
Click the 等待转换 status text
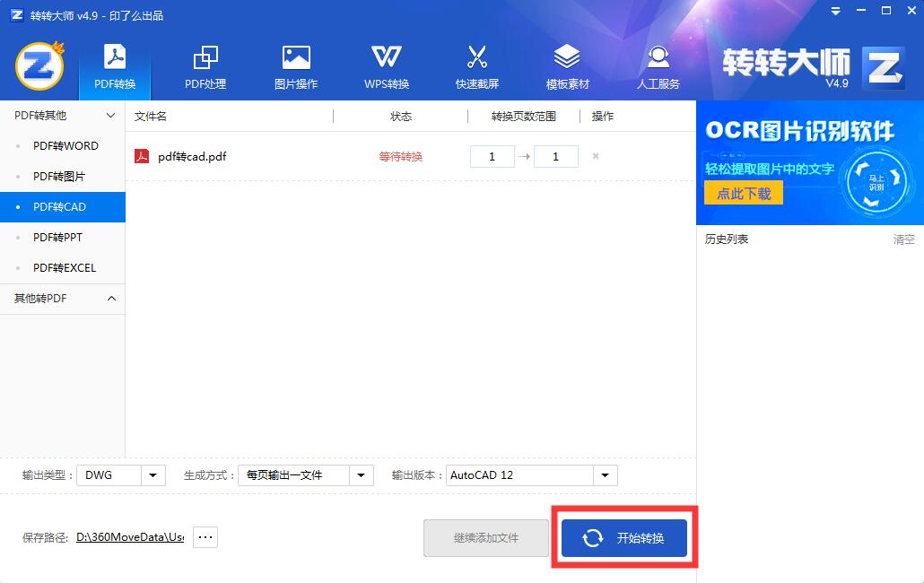401,157
